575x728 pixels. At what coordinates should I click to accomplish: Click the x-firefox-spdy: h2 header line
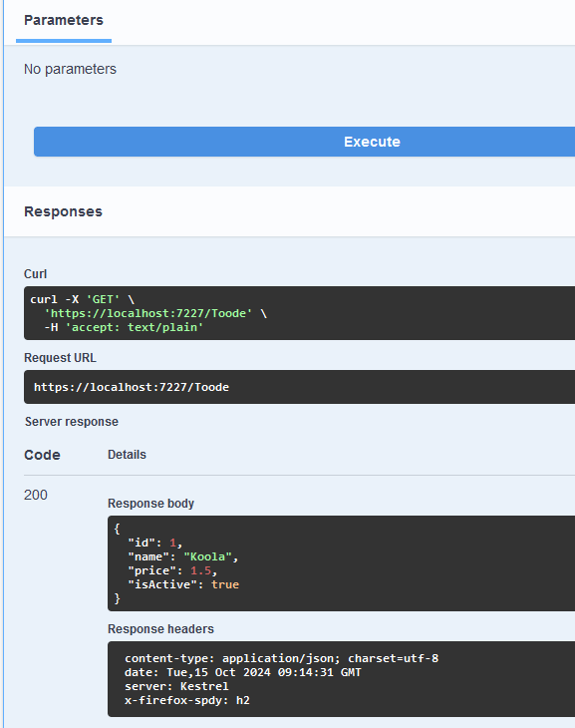pyautogui.click(x=187, y=700)
